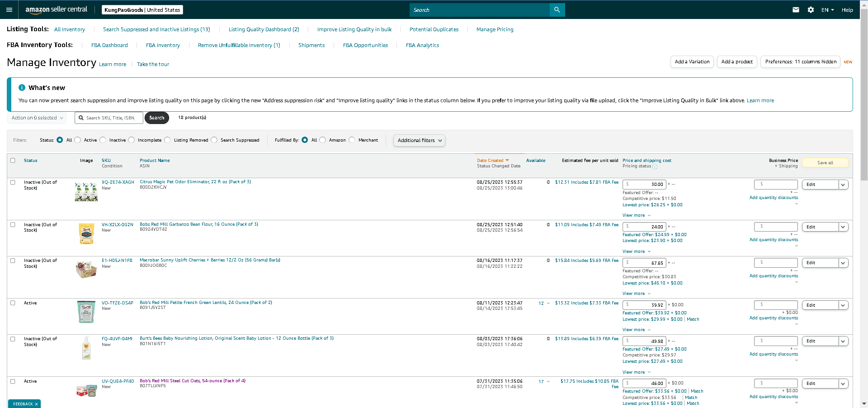The height and width of the screenshot is (408, 868).
Task: Click the Edit button for Burt's Bees row
Action: pyautogui.click(x=820, y=341)
